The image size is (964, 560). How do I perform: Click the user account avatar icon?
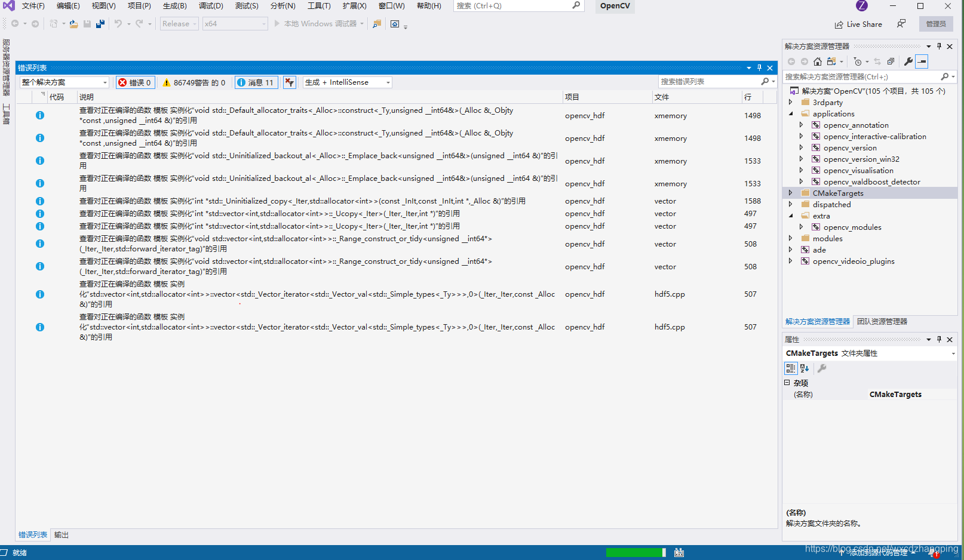click(862, 5)
